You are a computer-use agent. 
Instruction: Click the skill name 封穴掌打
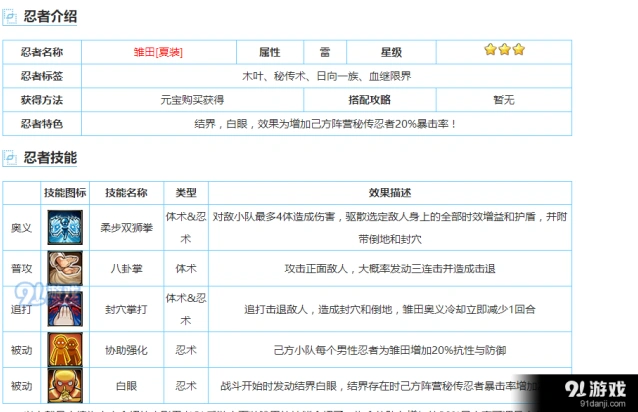[x=127, y=309]
